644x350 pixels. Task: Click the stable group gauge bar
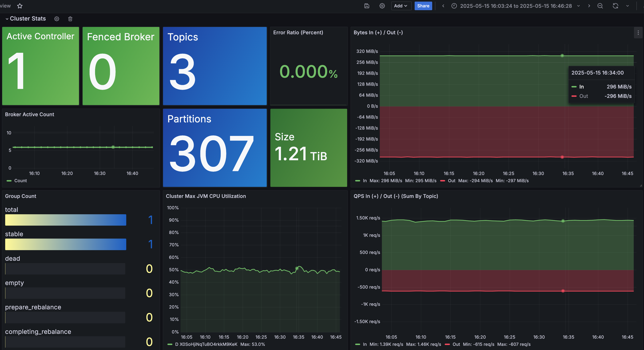coord(65,244)
